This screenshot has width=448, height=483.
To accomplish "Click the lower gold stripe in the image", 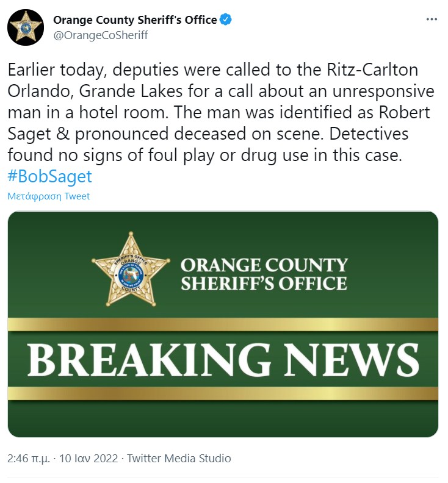I will pyautogui.click(x=223, y=393).
